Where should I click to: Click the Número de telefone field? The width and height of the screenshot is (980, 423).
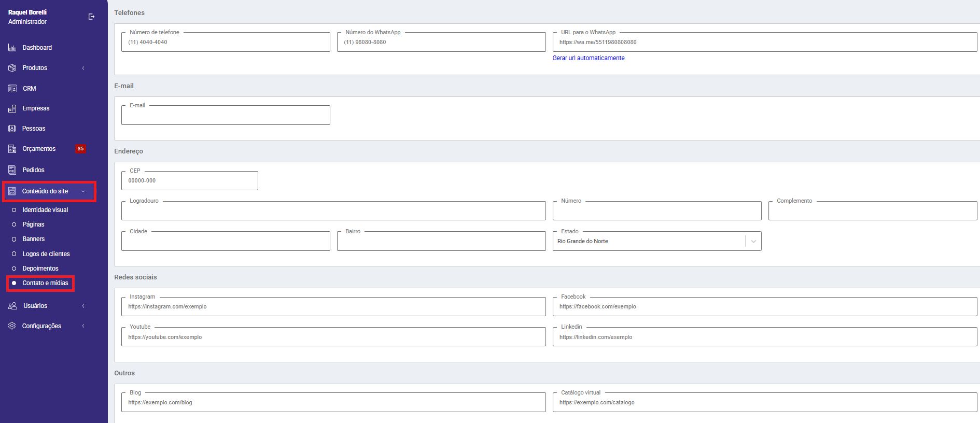click(226, 42)
